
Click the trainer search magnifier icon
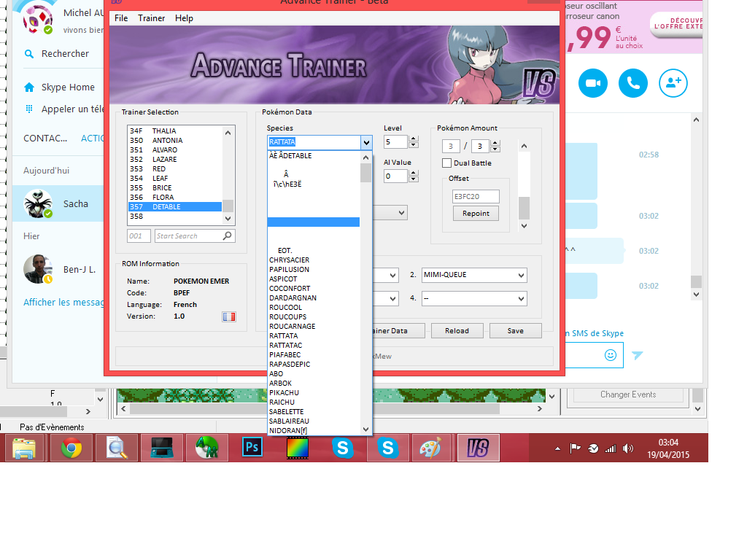(x=228, y=236)
